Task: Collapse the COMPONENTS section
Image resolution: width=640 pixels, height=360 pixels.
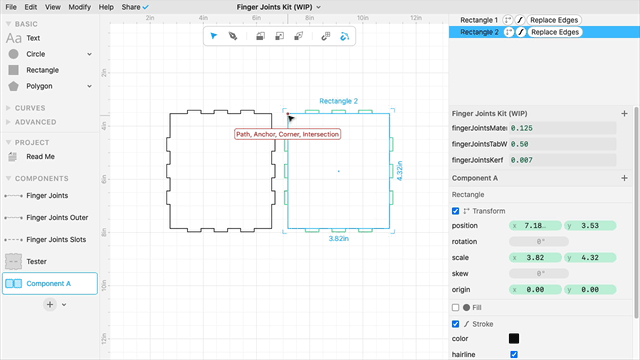Action: click(x=8, y=178)
